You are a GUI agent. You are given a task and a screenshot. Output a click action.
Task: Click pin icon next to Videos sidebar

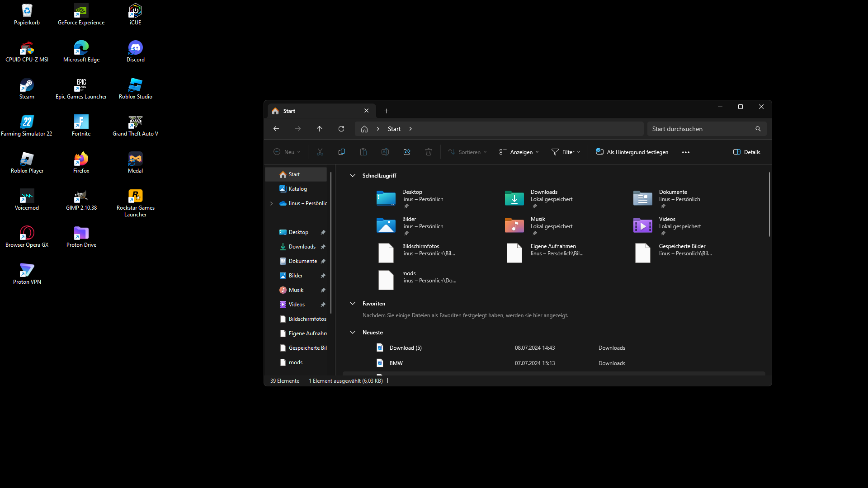323,305
